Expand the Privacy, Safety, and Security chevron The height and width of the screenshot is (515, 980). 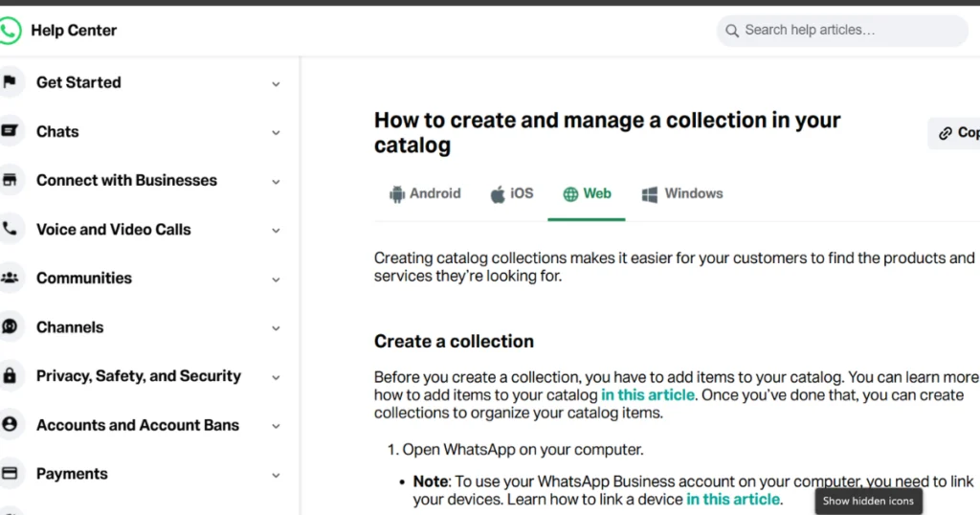pyautogui.click(x=276, y=377)
